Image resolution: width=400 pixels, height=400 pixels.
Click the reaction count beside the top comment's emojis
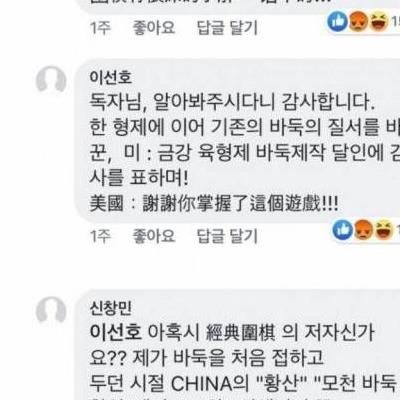tap(395, 22)
